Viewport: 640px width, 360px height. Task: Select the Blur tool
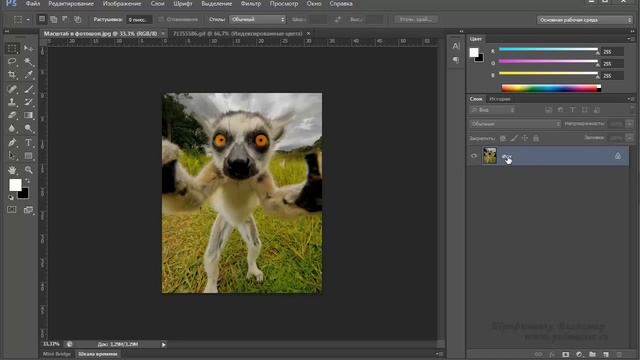[x=12, y=128]
